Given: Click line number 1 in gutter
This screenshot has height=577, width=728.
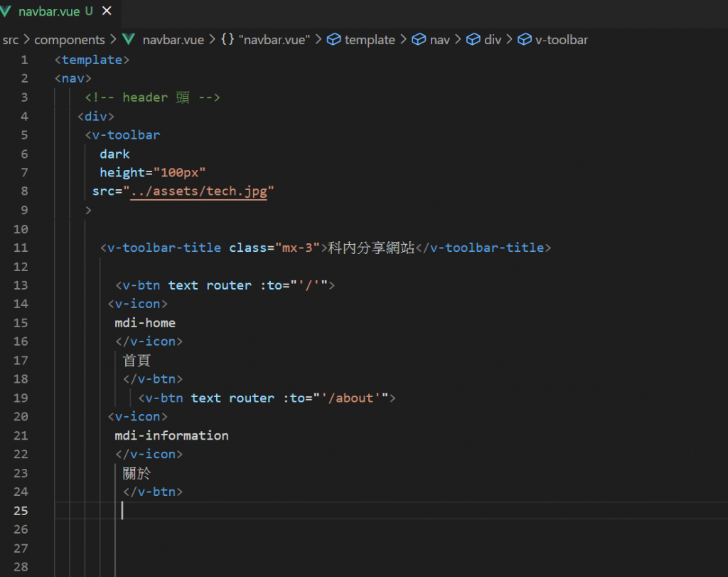Looking at the screenshot, I should pos(24,60).
